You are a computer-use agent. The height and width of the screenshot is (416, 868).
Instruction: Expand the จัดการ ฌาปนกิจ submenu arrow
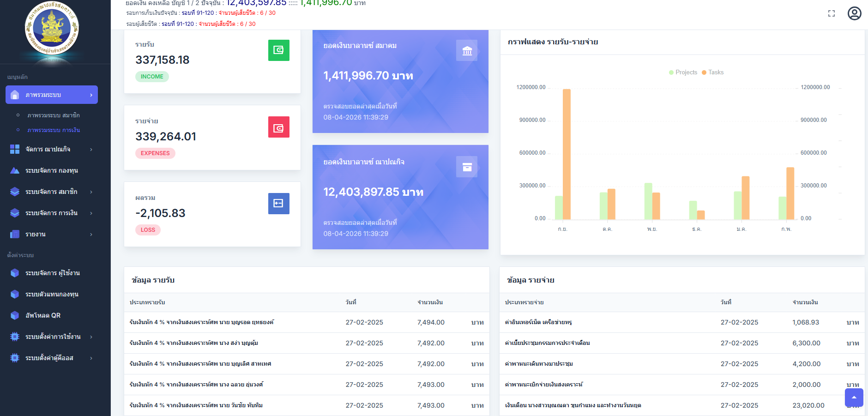coord(91,149)
